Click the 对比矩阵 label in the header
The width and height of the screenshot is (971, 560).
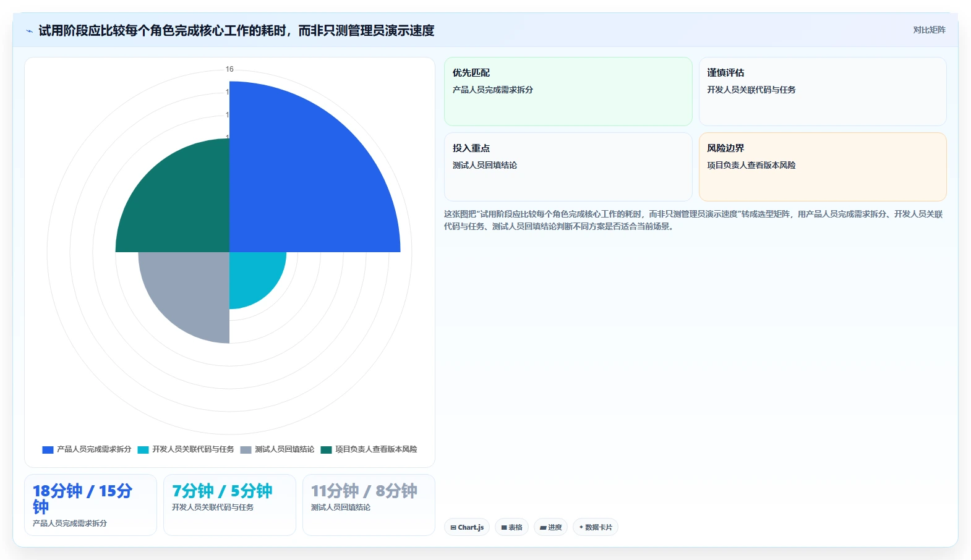click(929, 30)
